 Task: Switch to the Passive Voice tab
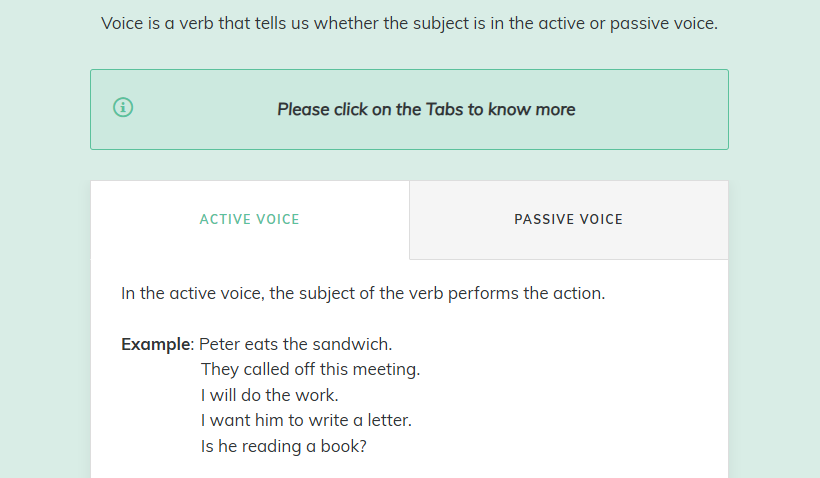568,220
